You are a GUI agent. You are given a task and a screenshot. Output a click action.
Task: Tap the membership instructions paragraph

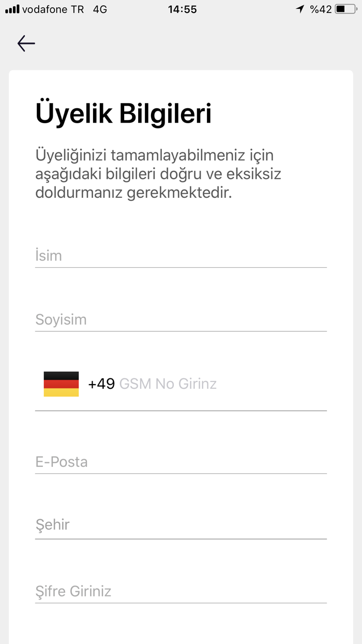[x=158, y=174]
